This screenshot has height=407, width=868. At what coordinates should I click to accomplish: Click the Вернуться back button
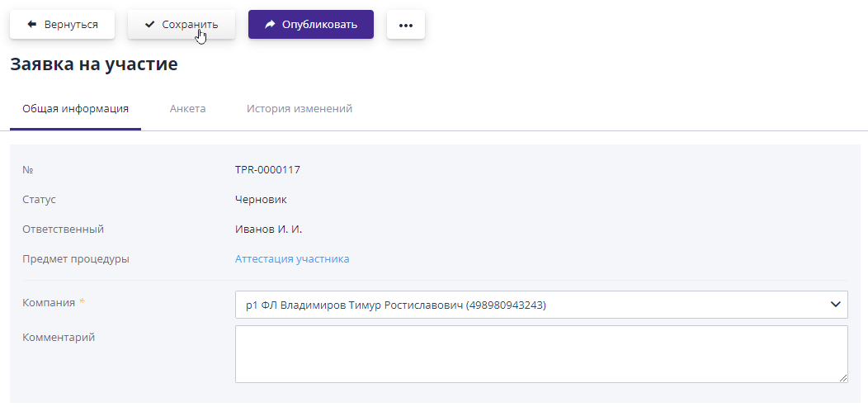click(62, 25)
